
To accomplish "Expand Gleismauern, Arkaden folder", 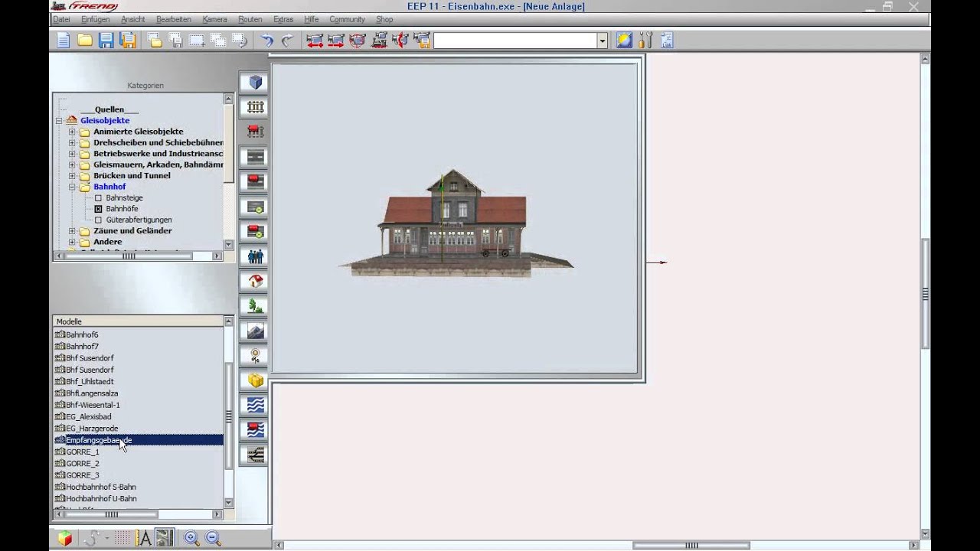I will [72, 165].
